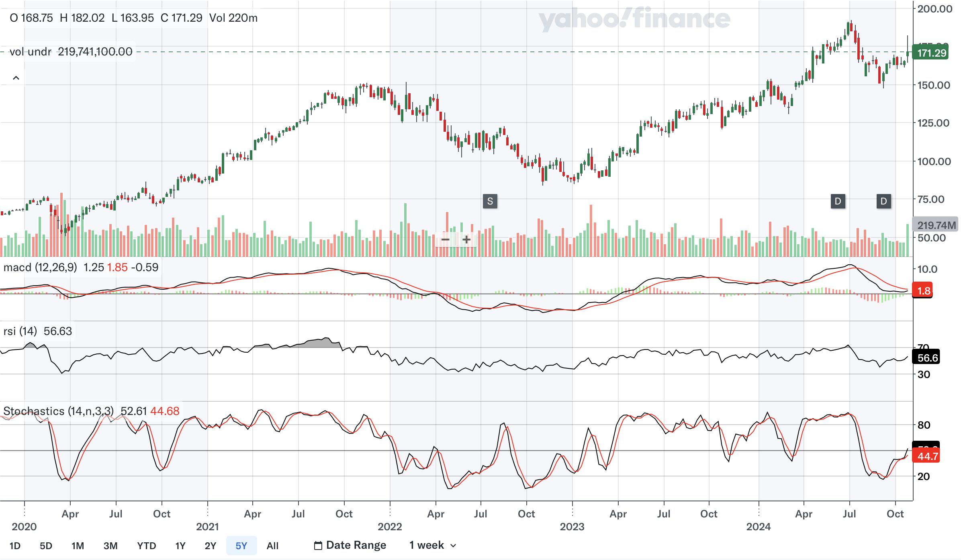Screen dimensions: 961x560
Task: Switch to the 3M range
Action: (110, 546)
